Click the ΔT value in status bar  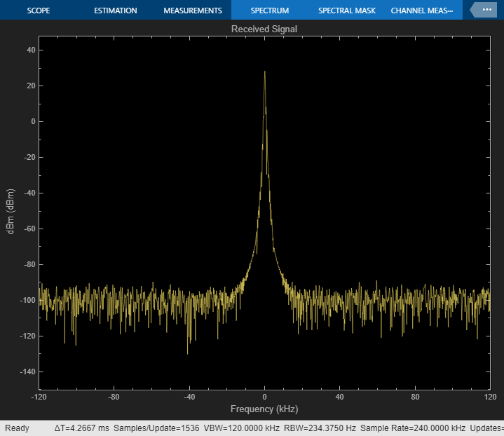pyautogui.click(x=81, y=428)
